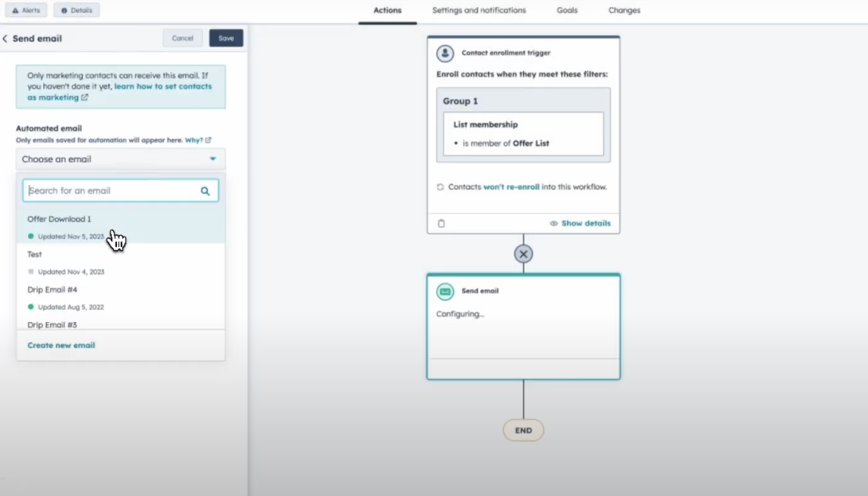Image resolution: width=868 pixels, height=496 pixels.
Task: Open the Changes tab
Action: tap(624, 11)
